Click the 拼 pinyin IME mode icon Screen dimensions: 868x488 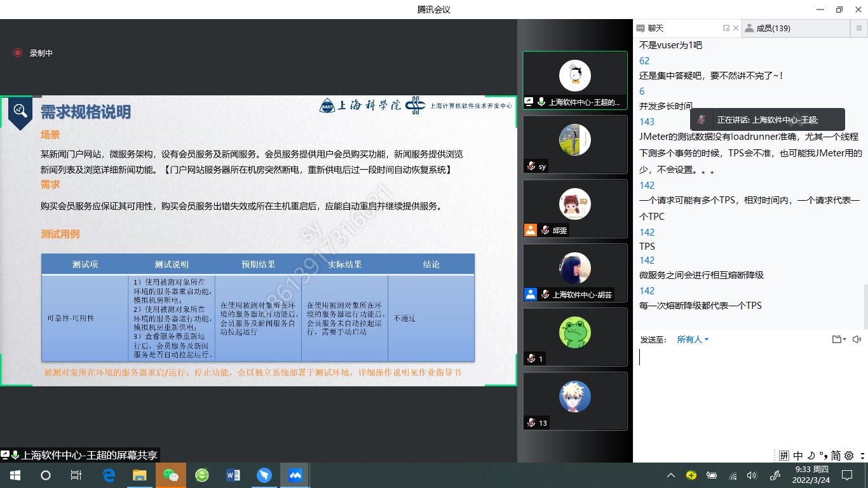[784, 455]
